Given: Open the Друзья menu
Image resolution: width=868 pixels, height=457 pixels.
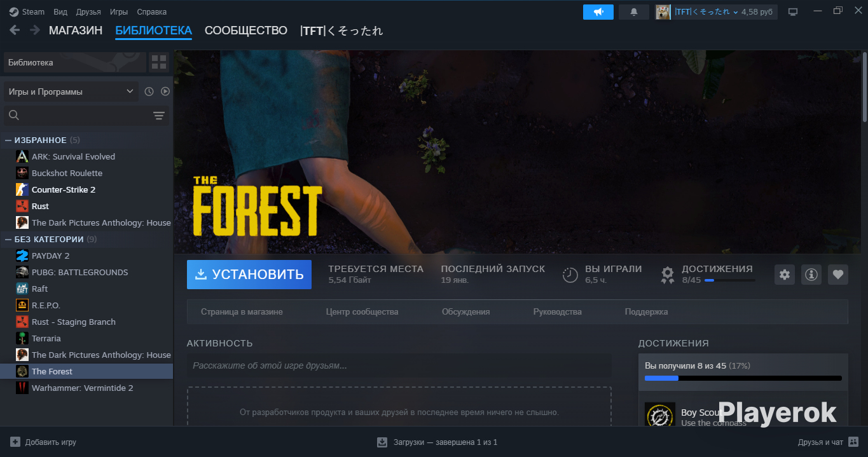Looking at the screenshot, I should tap(88, 12).
